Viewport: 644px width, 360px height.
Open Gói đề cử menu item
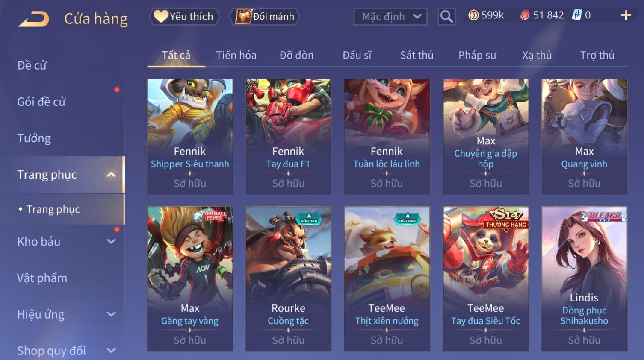pos(41,102)
